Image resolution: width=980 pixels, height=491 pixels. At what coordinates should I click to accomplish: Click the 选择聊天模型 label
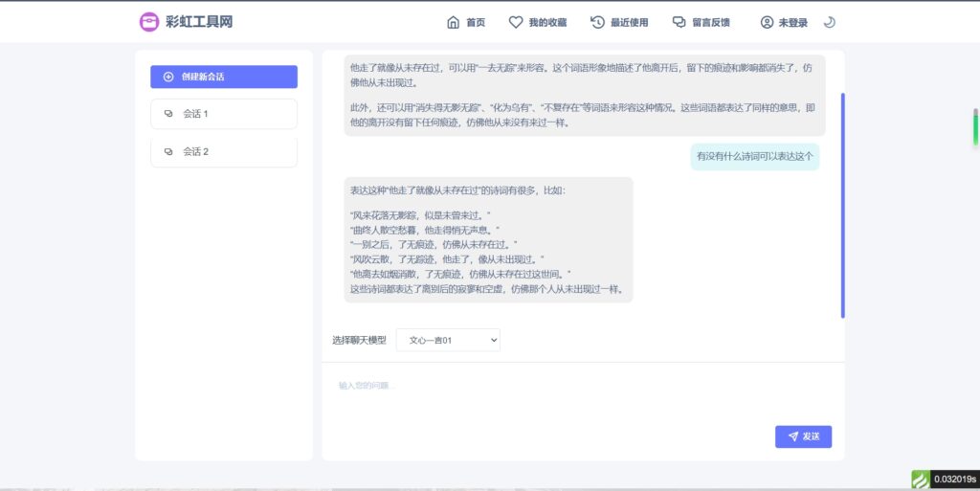[x=360, y=341]
